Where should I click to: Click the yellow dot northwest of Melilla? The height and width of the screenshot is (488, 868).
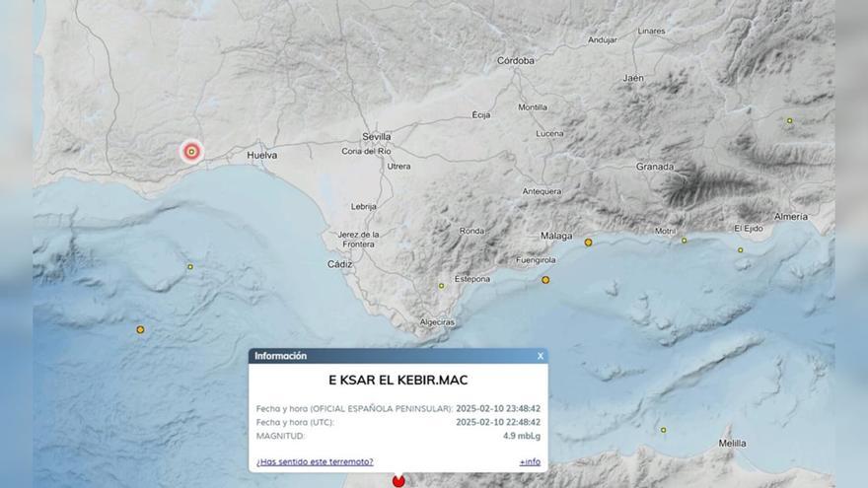click(663, 430)
